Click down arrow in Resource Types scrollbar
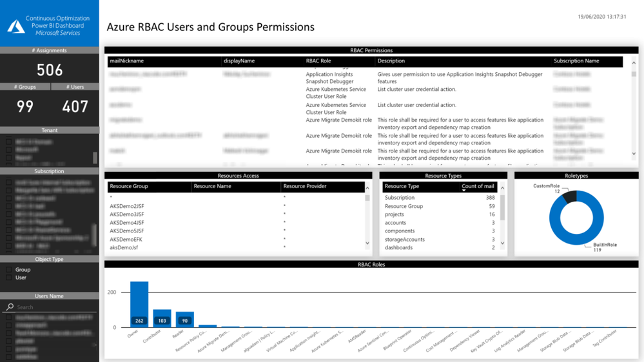Viewport: 644px width, 362px height. coord(502,243)
